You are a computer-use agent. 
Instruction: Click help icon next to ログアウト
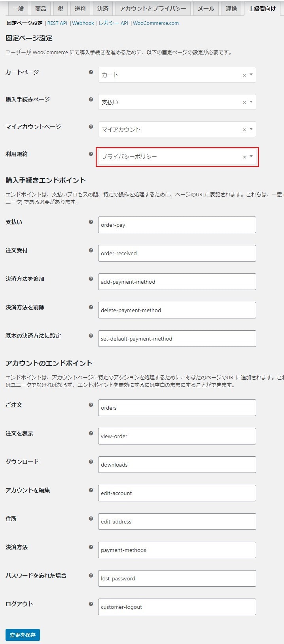click(x=91, y=604)
